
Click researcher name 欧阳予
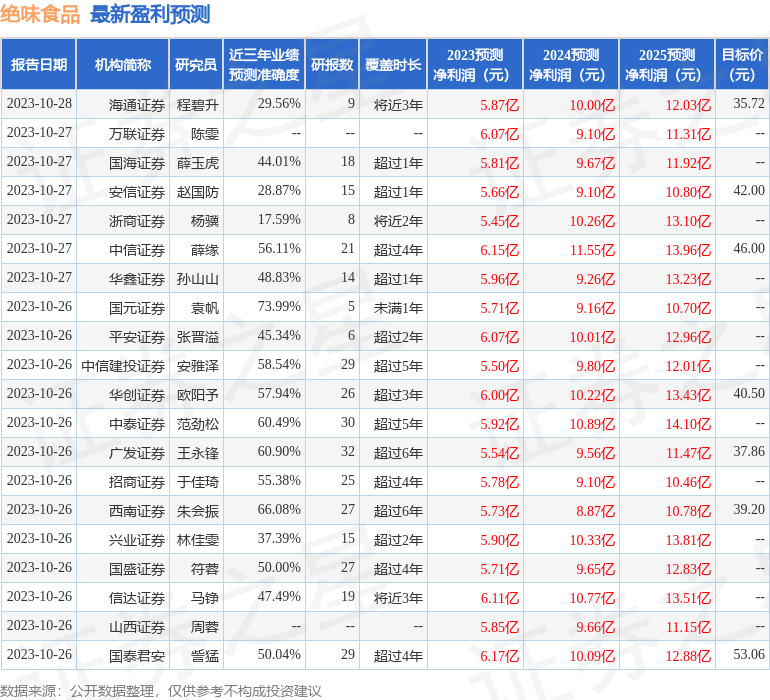(x=197, y=394)
